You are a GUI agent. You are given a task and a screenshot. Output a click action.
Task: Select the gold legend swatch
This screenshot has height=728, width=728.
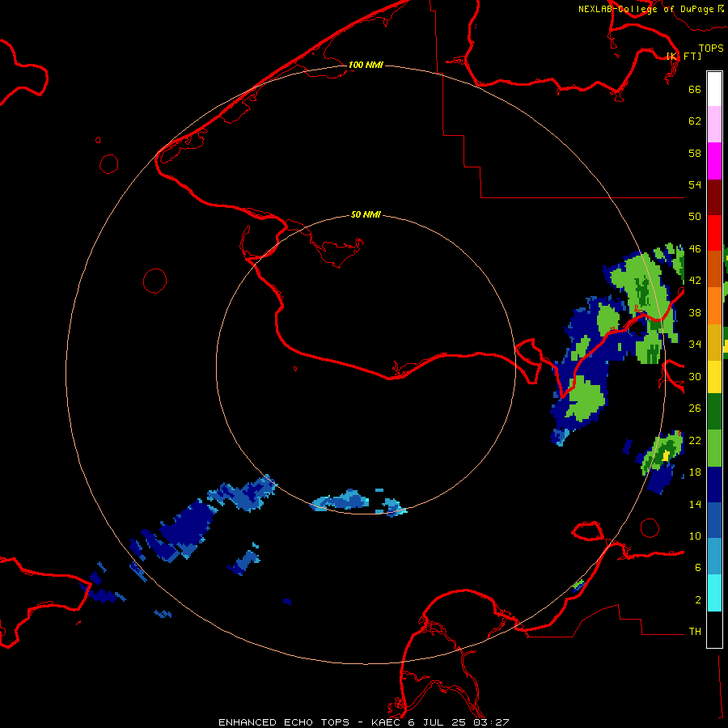tap(714, 341)
